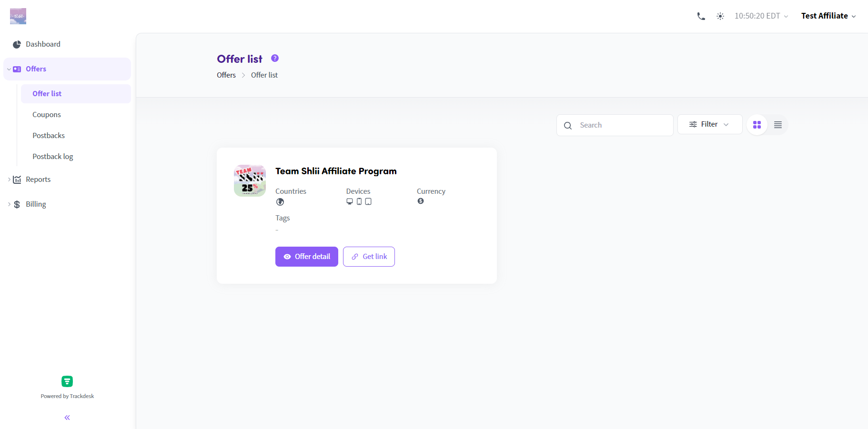The height and width of the screenshot is (429, 868).
Task: Click the help question mark beside Offer list
Action: [x=275, y=58]
